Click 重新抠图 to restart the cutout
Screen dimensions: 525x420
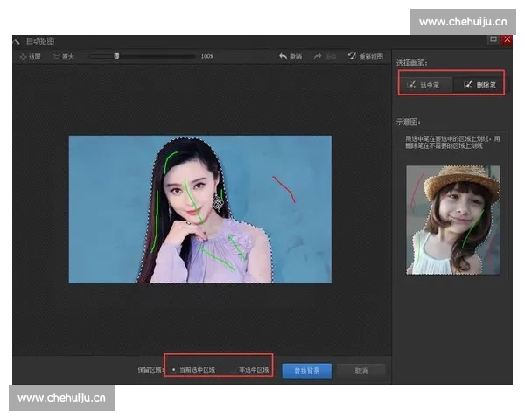[x=366, y=57]
